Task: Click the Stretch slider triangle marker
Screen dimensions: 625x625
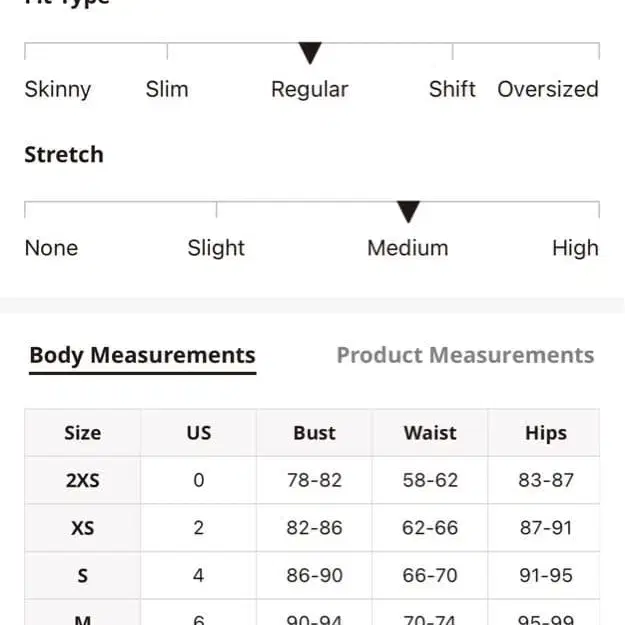Action: pyautogui.click(x=408, y=211)
